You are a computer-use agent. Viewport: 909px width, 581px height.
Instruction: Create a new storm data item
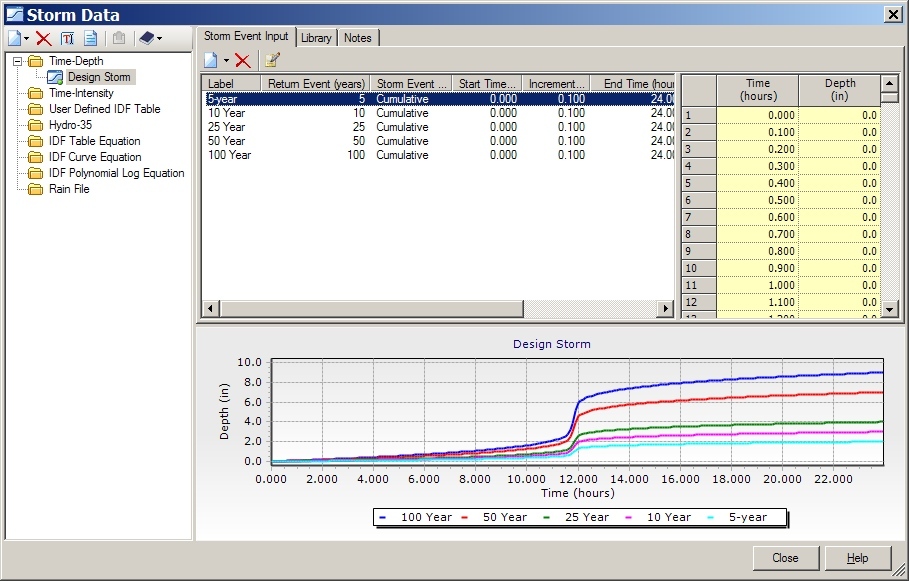14,37
